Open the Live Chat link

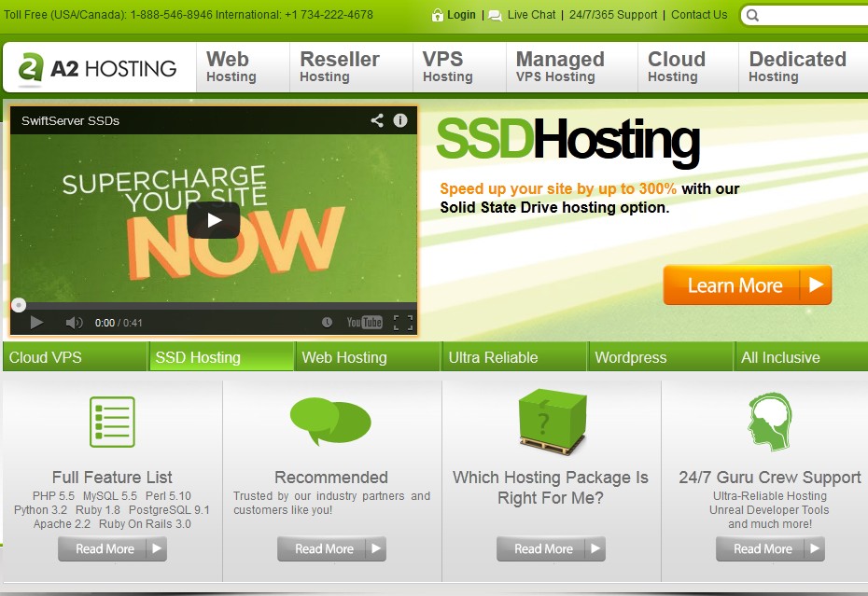531,15
